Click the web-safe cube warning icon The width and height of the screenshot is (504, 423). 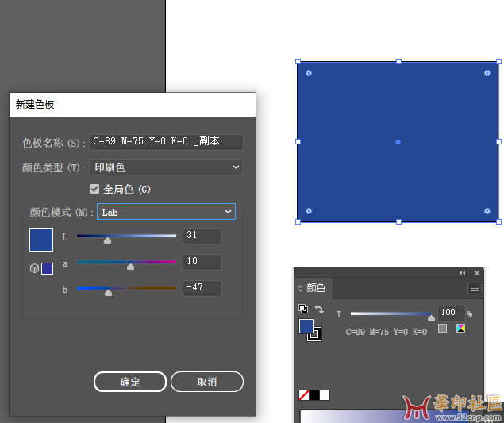34,268
